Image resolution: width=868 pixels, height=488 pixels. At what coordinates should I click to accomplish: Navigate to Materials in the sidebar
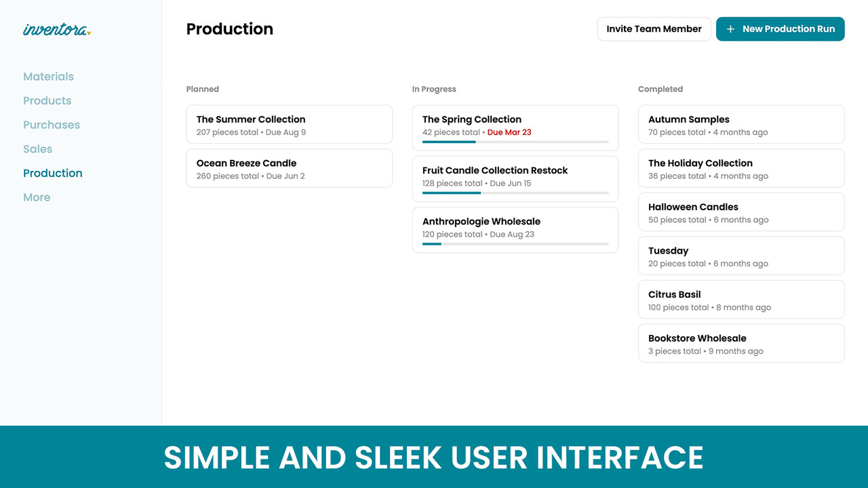coord(48,77)
